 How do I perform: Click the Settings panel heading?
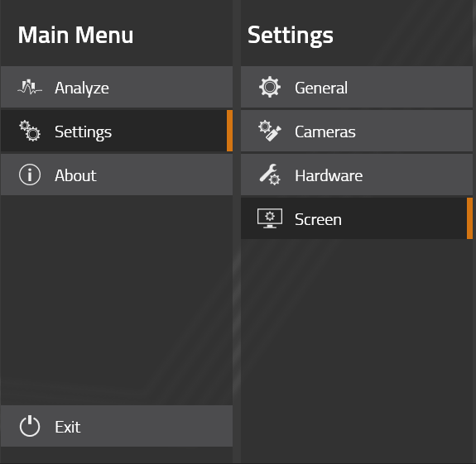click(291, 36)
